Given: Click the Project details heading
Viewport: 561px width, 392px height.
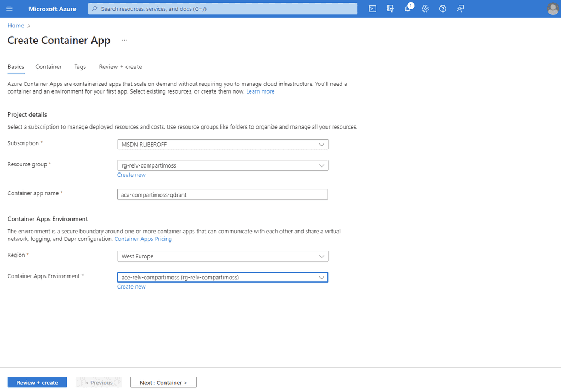Looking at the screenshot, I should click(27, 114).
